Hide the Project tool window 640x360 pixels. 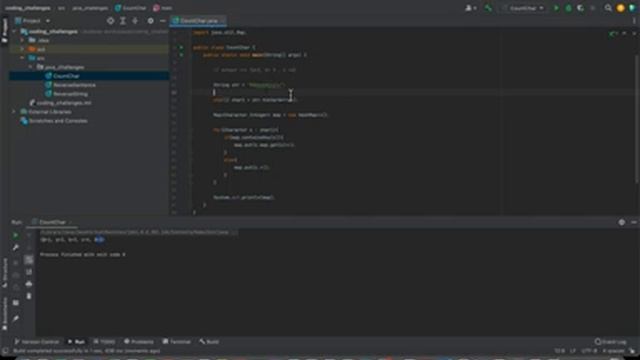[x=162, y=20]
